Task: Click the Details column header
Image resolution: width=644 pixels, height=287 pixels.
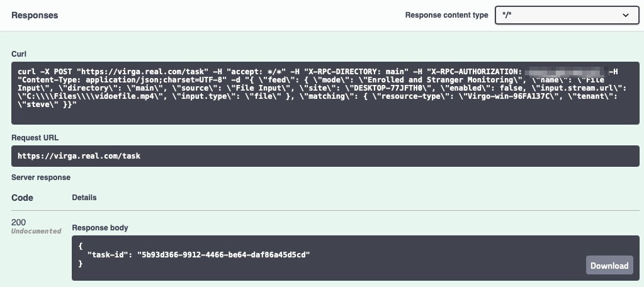Action: pyautogui.click(x=84, y=198)
